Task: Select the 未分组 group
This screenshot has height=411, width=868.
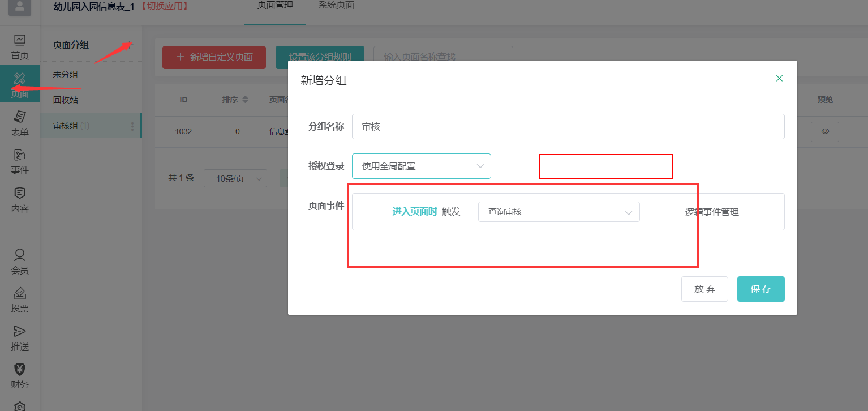Action: 66,74
